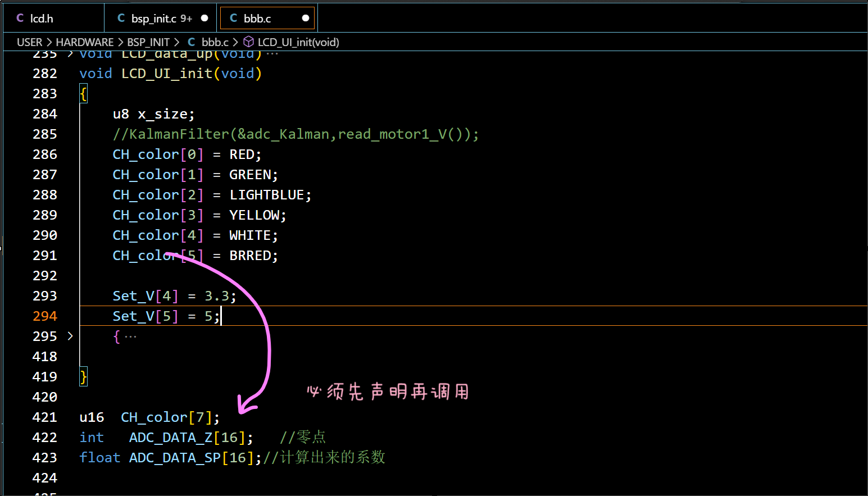This screenshot has height=496, width=868.
Task: Click the symbol cube icon in breadcrumb
Action: (248, 42)
